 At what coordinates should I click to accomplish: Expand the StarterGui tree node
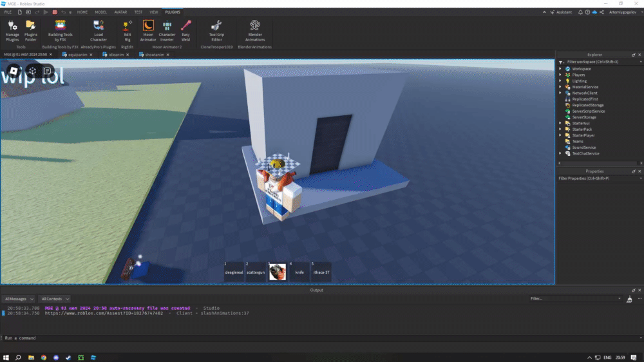click(x=560, y=123)
